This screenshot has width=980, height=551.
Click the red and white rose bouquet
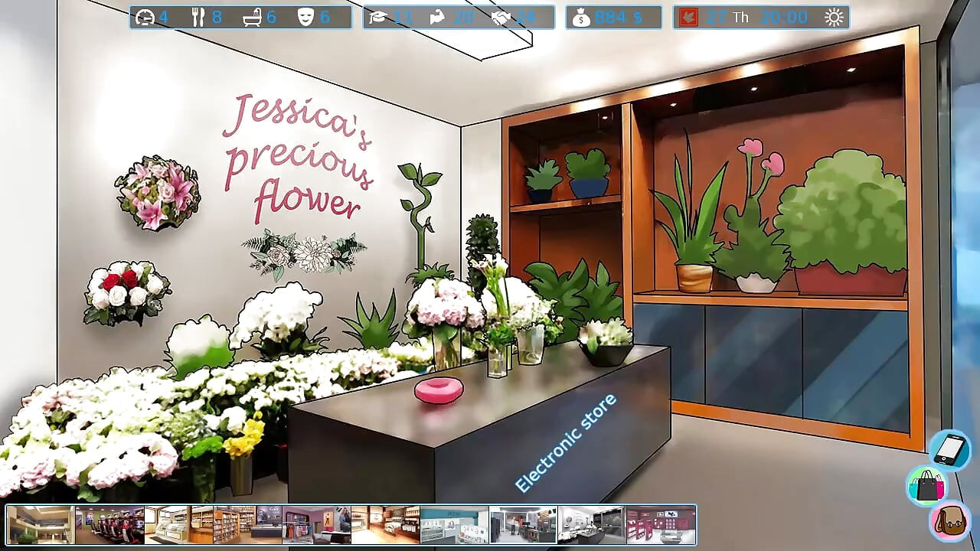pyautogui.click(x=126, y=294)
